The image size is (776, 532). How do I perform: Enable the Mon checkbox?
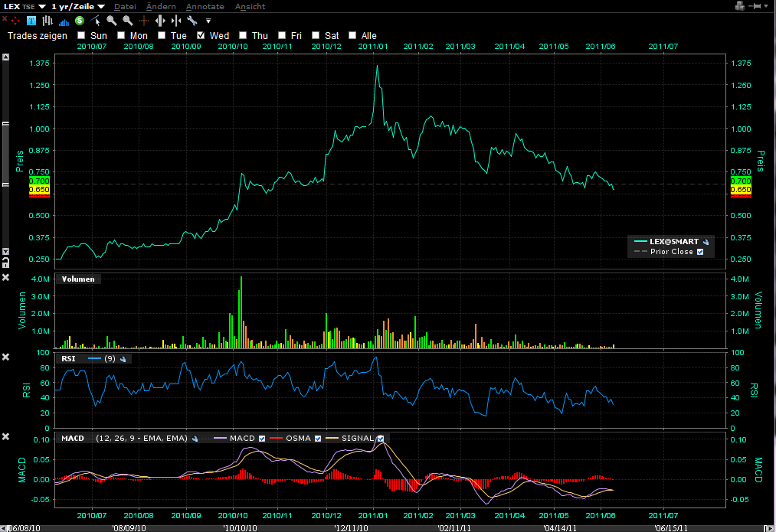(121, 35)
